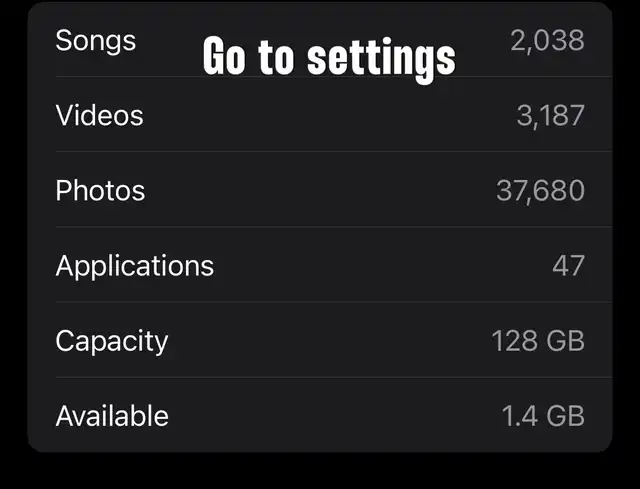Click the divider line below the Videos row

333,151
